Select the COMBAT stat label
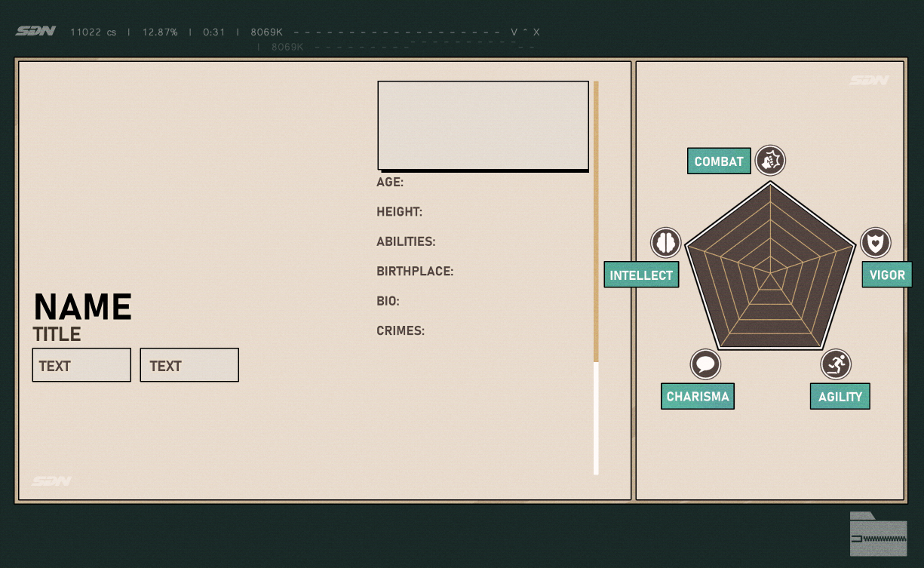Image resolution: width=924 pixels, height=568 pixels. pos(719,161)
